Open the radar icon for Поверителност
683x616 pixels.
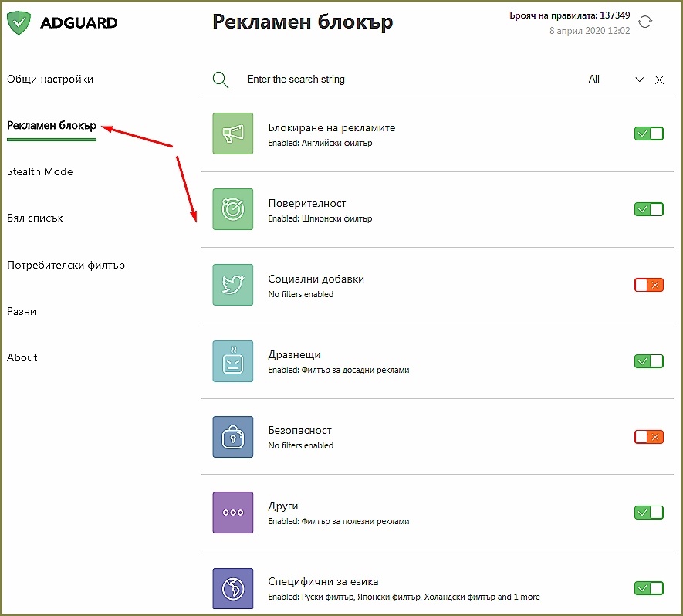tap(233, 209)
